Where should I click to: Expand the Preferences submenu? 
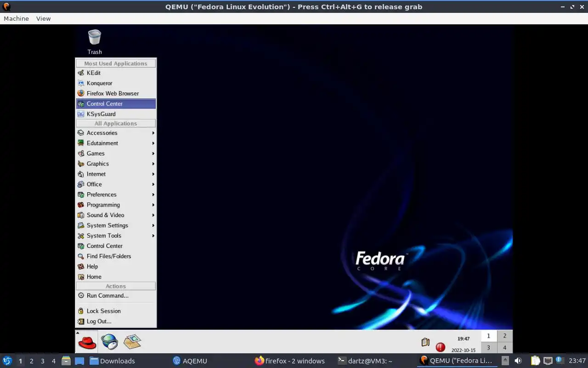point(116,195)
